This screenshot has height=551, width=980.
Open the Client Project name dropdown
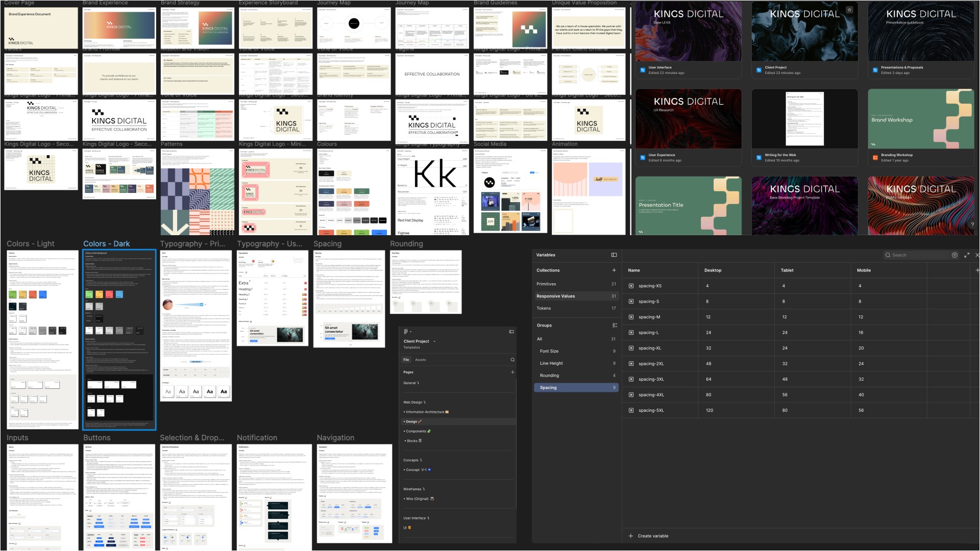pos(434,341)
